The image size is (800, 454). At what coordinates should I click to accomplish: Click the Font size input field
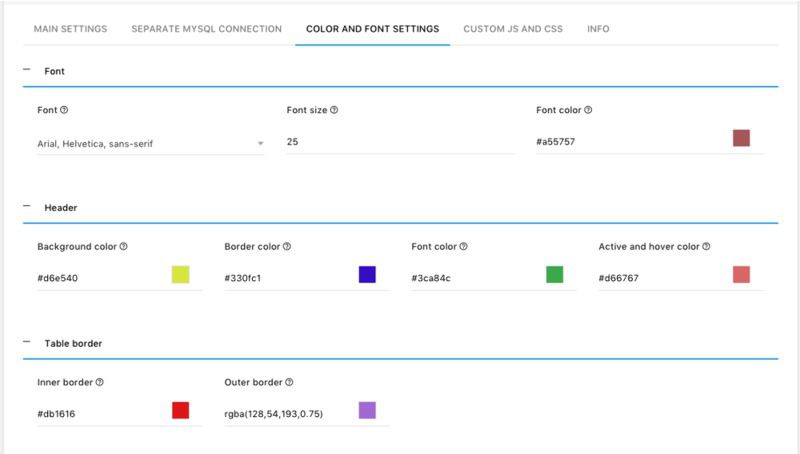400,143
